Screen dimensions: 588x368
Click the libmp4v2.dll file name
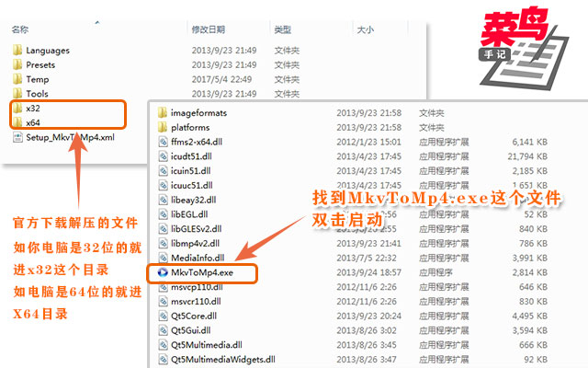195,243
